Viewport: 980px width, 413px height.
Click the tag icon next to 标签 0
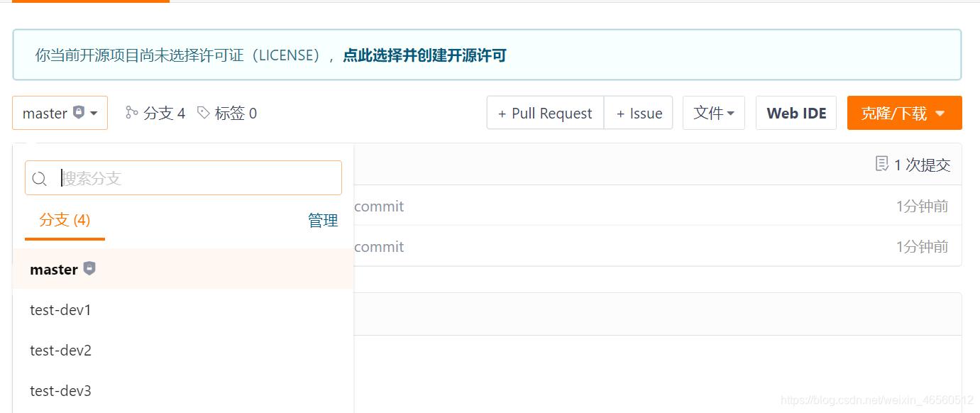click(x=204, y=113)
